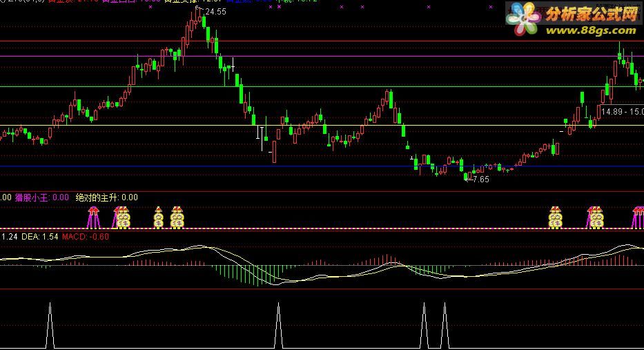The width and height of the screenshot is (644, 350).
Task: Select the leftmost arrow-plus-money-bags signal icon
Action: 121,217
